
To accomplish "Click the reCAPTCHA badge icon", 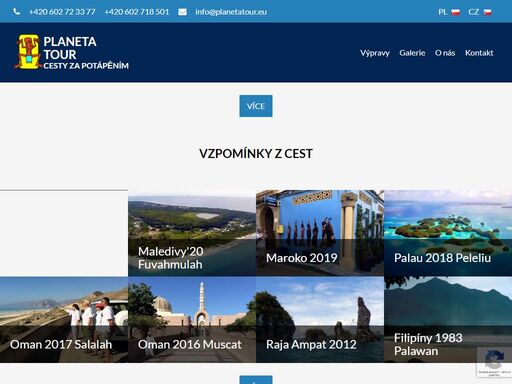I will (x=494, y=359).
